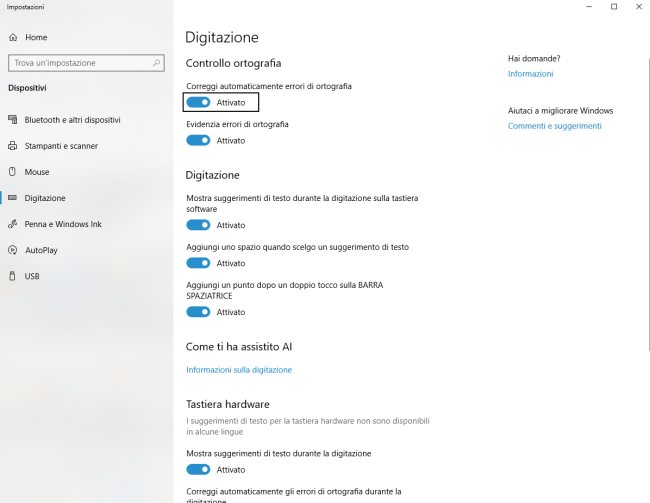Click the USB icon in sidebar

click(x=13, y=276)
